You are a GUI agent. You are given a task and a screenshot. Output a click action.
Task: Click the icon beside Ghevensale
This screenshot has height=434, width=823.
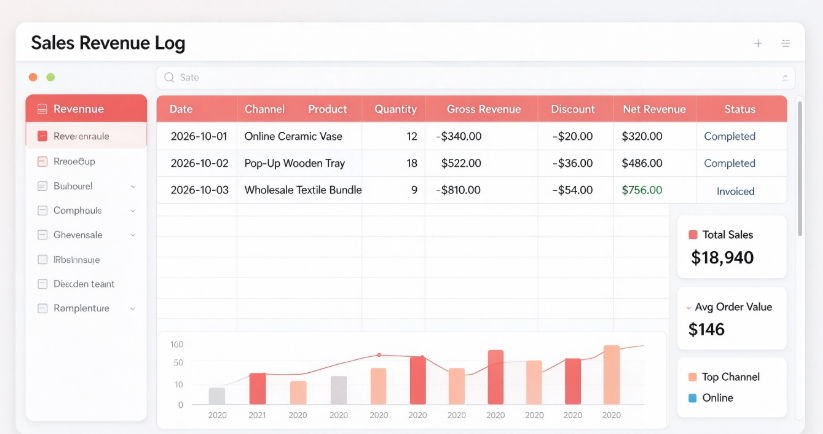point(43,235)
